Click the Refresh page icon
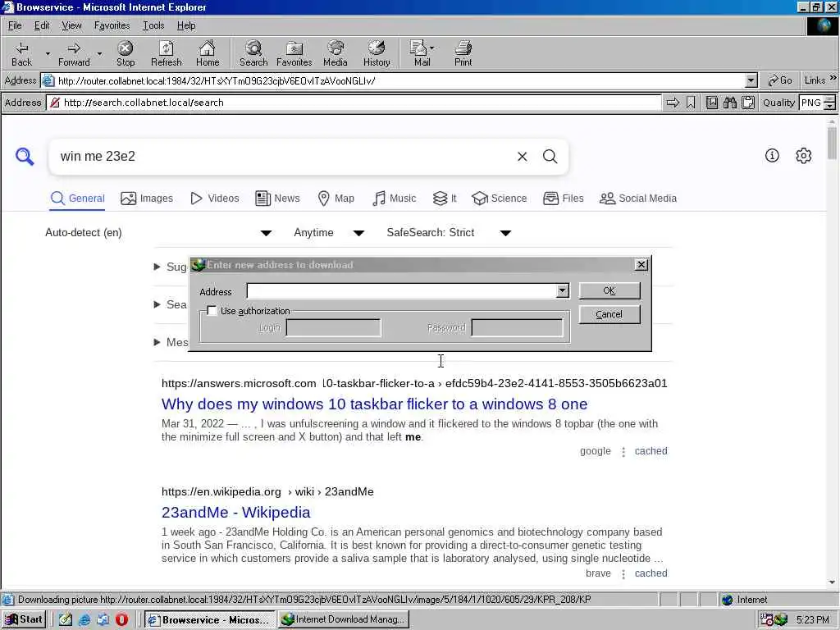Image resolution: width=840 pixels, height=630 pixels. (166, 53)
